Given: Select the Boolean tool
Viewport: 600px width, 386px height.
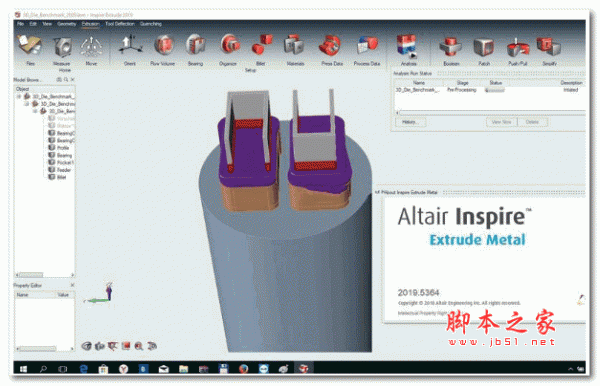Looking at the screenshot, I should [450, 47].
